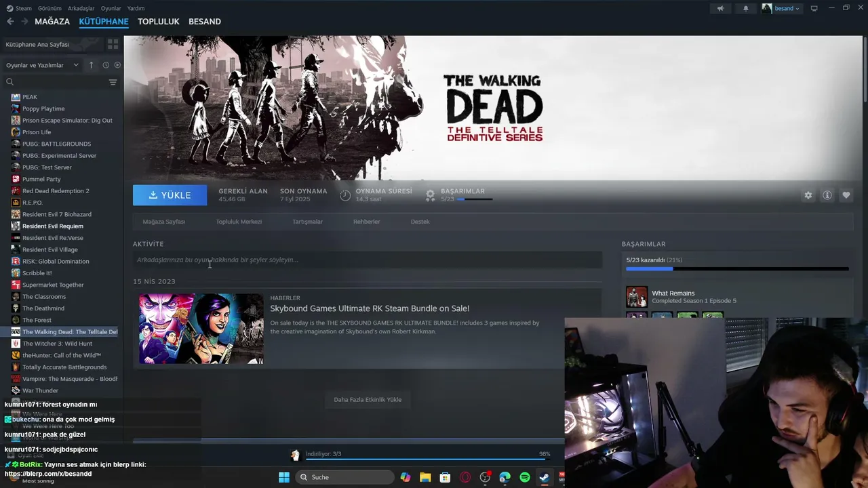Screen dimensions: 868x488
Task: Open the announcements megaphone icon
Action: 721,8
